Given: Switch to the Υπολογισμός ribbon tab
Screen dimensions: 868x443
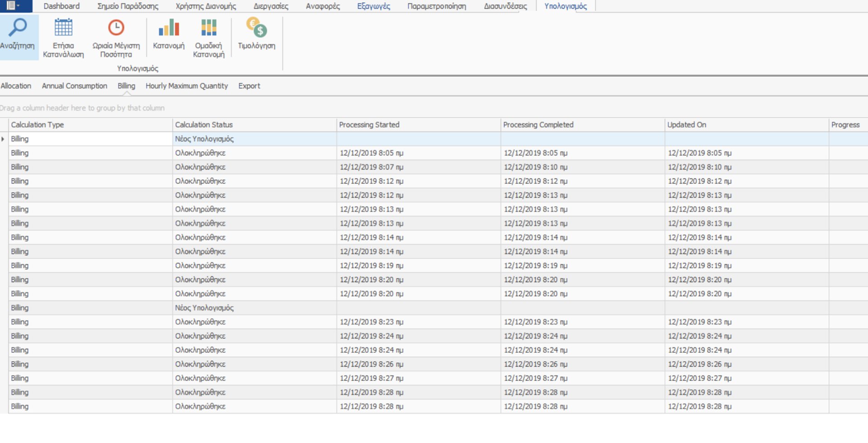Looking at the screenshot, I should [565, 6].
